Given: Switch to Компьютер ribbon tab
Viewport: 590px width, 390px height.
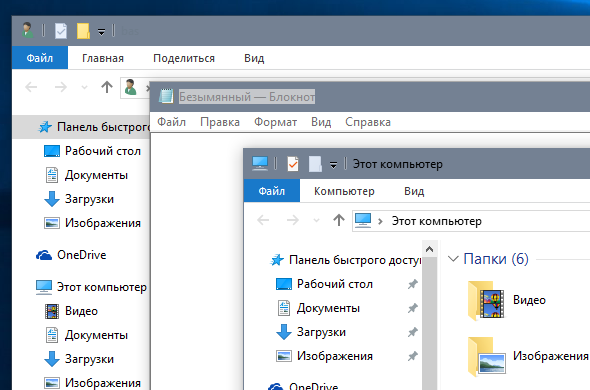Looking at the screenshot, I should click(344, 191).
